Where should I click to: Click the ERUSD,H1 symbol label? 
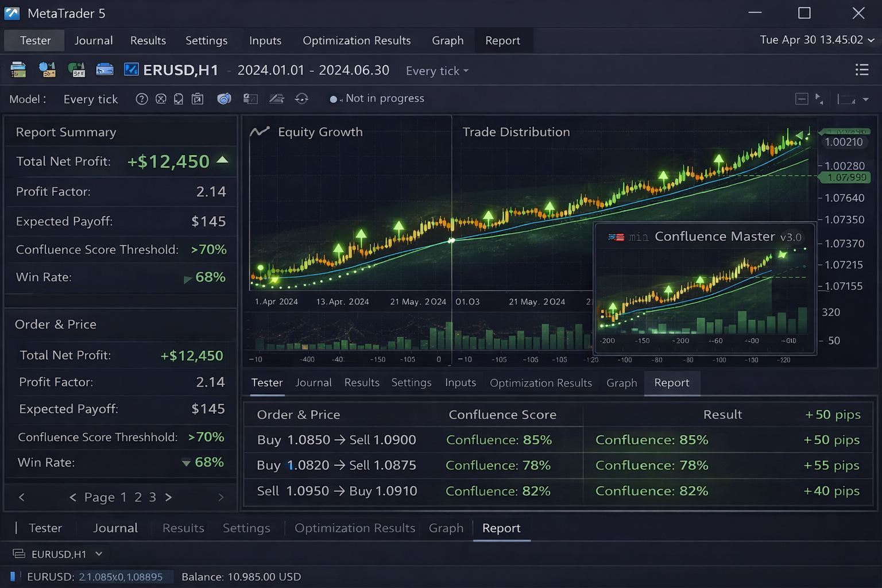(181, 70)
